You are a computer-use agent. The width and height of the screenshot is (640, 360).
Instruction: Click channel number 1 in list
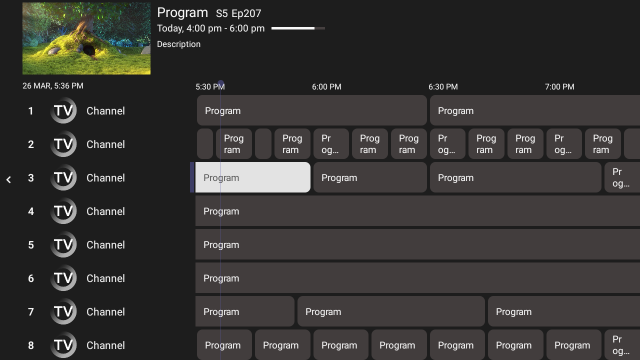tap(31, 111)
